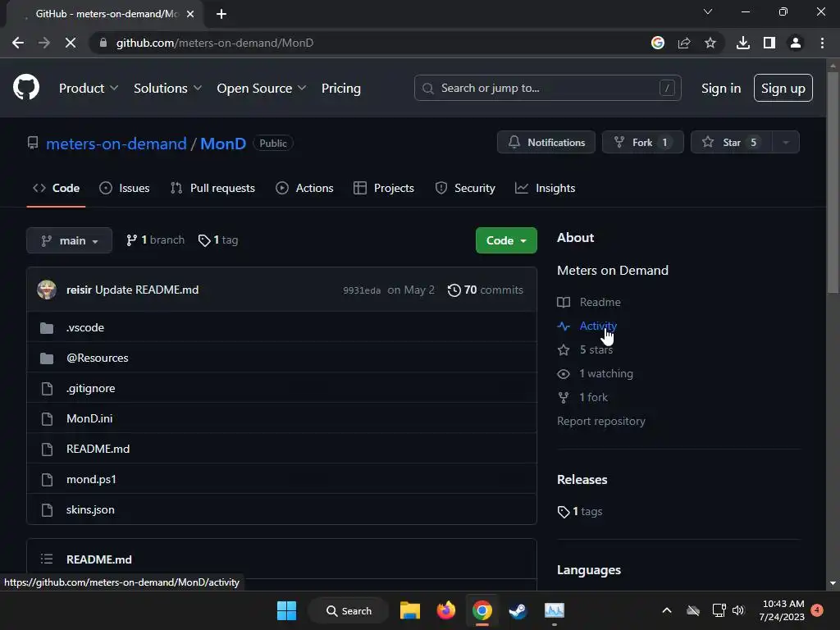Switch to the Projects tab
Image resolution: width=840 pixels, height=630 pixels.
pyautogui.click(x=384, y=188)
